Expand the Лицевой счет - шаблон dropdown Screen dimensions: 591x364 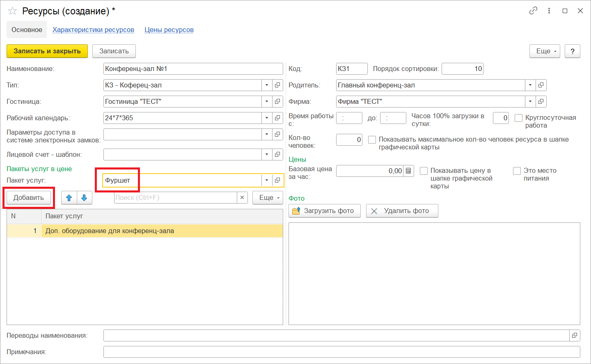point(267,154)
